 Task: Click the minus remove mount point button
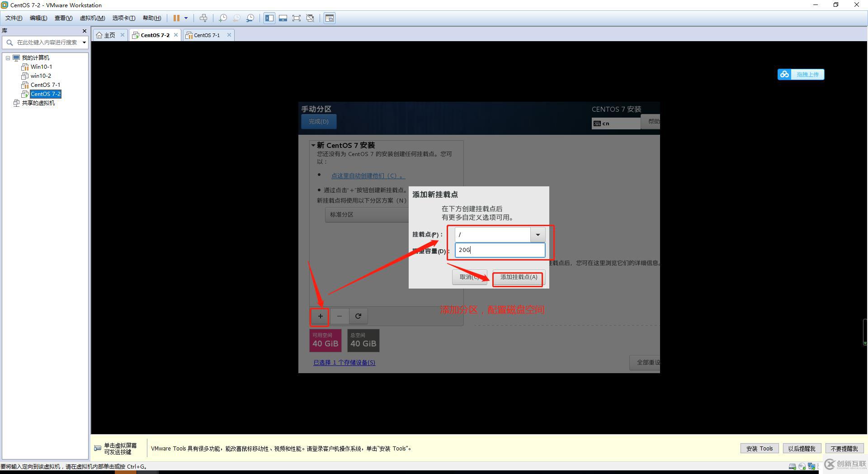(339, 316)
